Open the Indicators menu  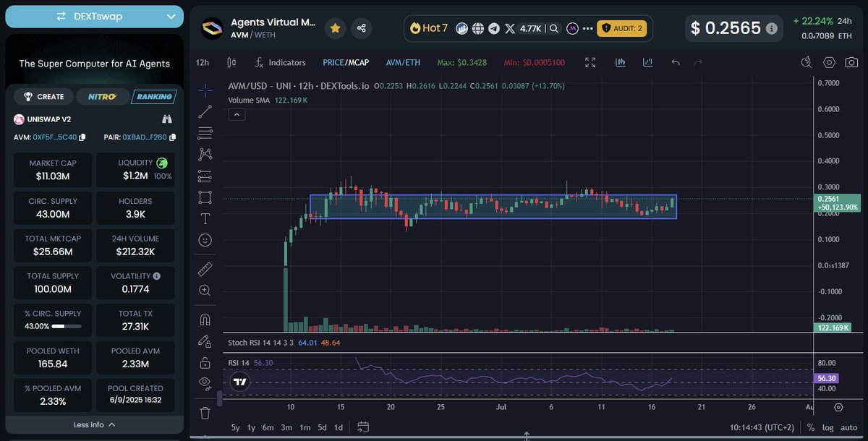(281, 63)
